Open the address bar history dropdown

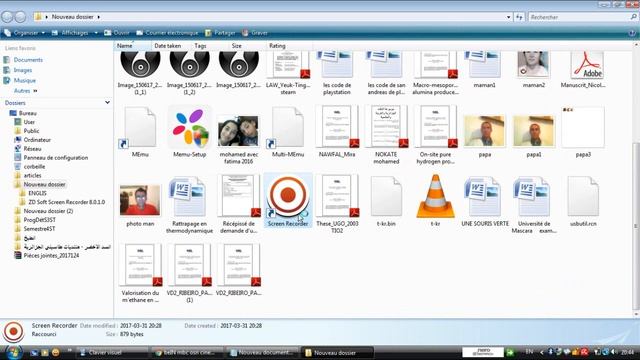click(x=508, y=17)
